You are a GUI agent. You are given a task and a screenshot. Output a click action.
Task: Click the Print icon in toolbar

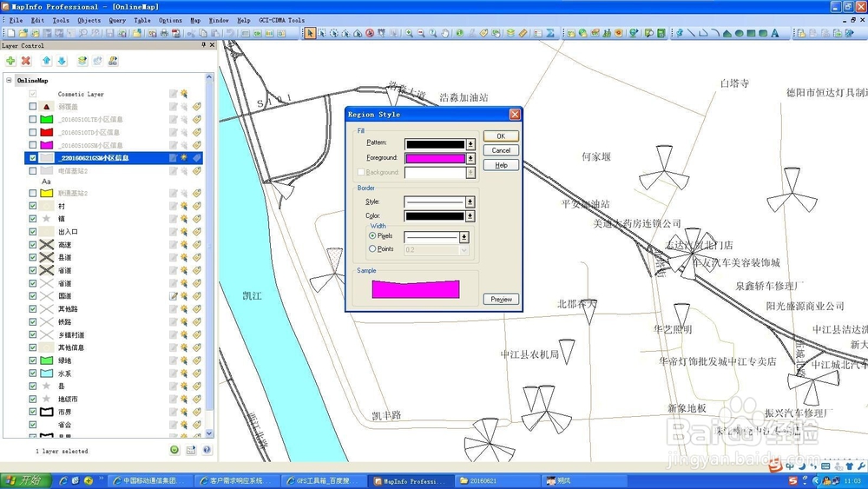164,33
